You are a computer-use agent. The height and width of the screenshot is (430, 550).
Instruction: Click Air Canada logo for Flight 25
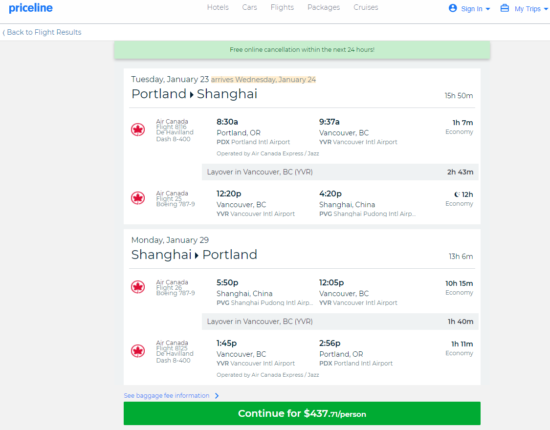[138, 198]
